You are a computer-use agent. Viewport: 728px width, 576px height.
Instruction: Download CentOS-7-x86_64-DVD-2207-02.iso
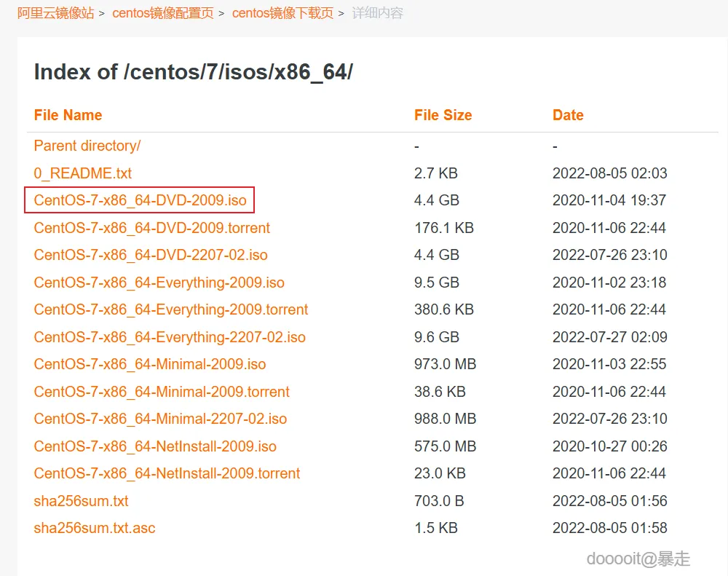[x=151, y=255]
